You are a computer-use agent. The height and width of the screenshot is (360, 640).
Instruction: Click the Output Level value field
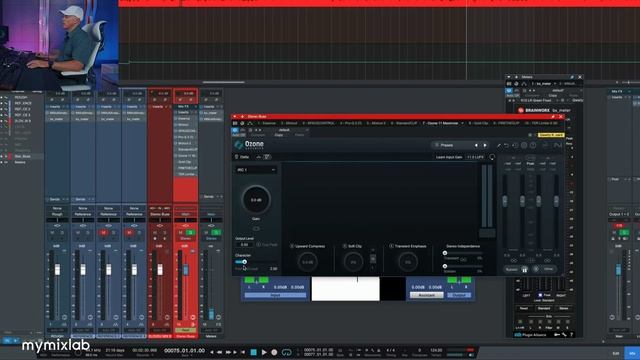(x=244, y=244)
